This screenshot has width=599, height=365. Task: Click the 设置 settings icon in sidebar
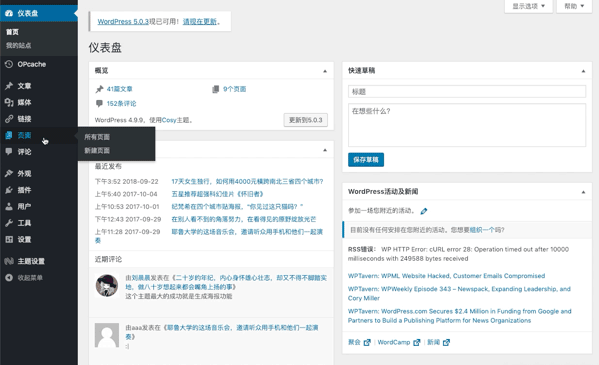(x=9, y=239)
